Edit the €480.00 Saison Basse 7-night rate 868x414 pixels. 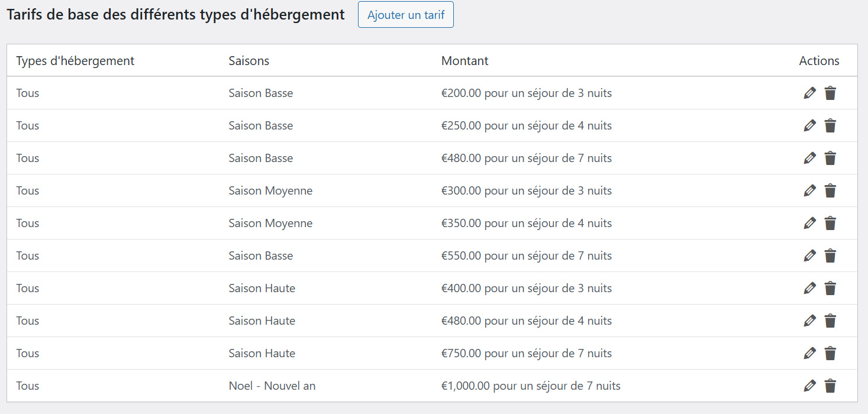coord(809,158)
